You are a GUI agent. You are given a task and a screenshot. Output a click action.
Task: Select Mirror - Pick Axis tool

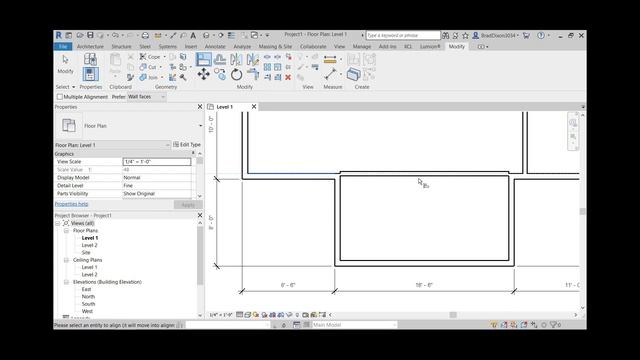[236, 60]
